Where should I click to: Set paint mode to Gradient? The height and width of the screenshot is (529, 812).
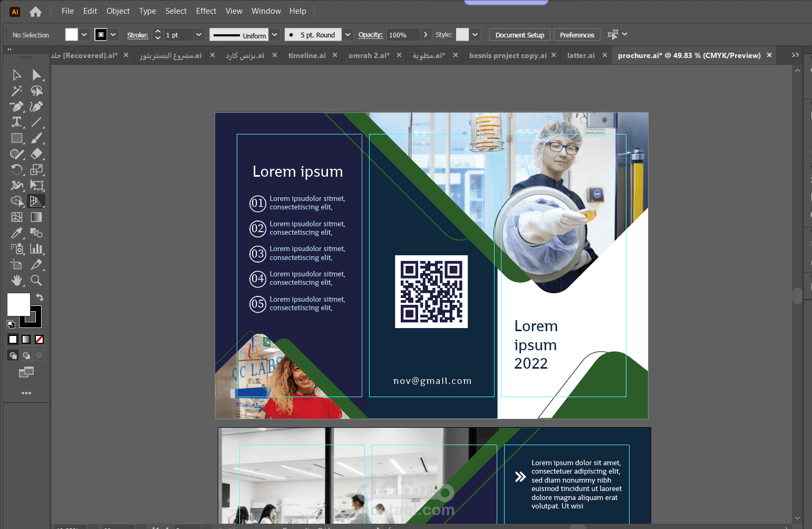coord(26,339)
